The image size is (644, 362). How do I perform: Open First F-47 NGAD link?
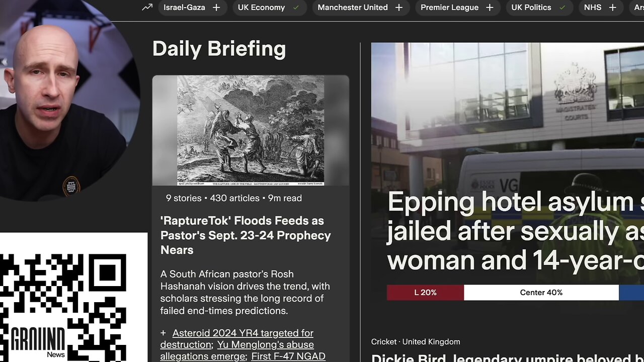(288, 356)
